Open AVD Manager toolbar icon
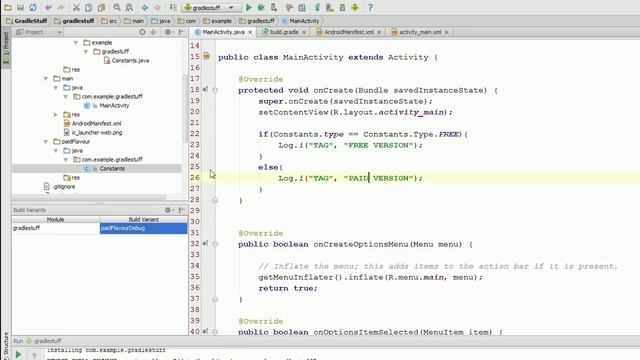Viewport: 640px width, 360px height. (330, 7)
